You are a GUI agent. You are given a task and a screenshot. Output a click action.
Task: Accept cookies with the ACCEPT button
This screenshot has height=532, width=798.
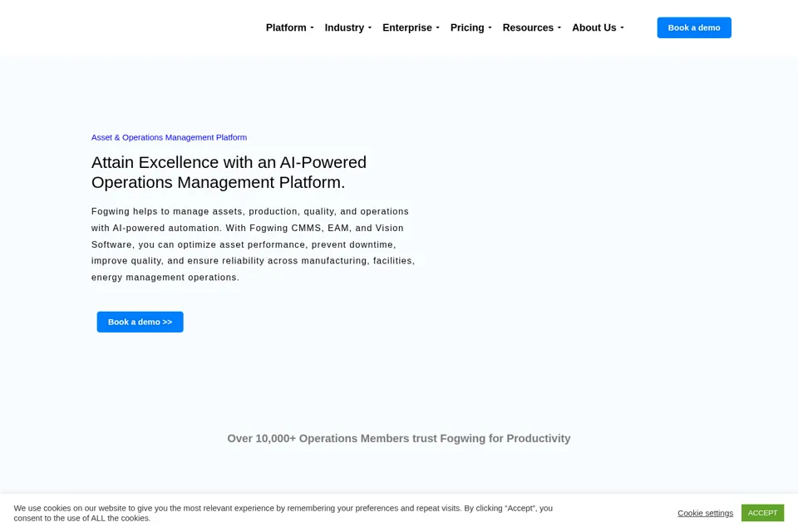762,513
